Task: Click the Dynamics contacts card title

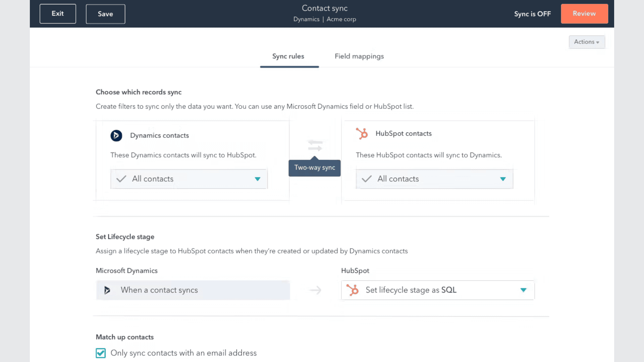Action: (x=159, y=135)
